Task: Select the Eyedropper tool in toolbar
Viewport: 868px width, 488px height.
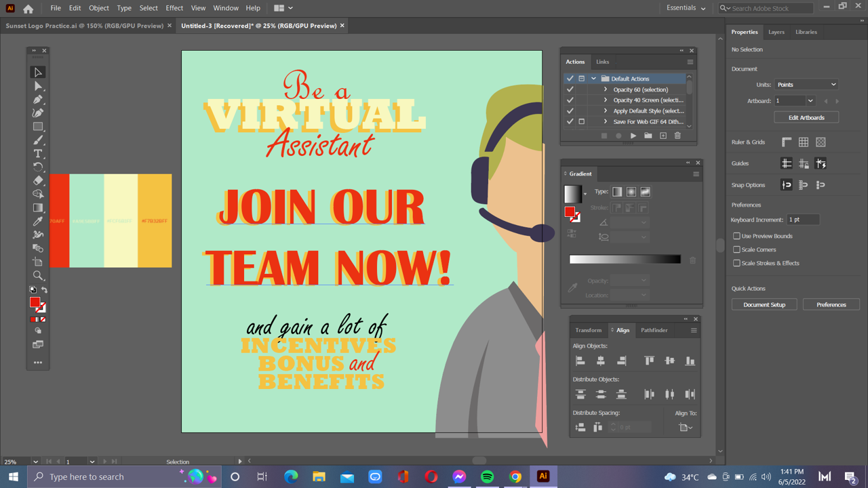Action: tap(38, 222)
